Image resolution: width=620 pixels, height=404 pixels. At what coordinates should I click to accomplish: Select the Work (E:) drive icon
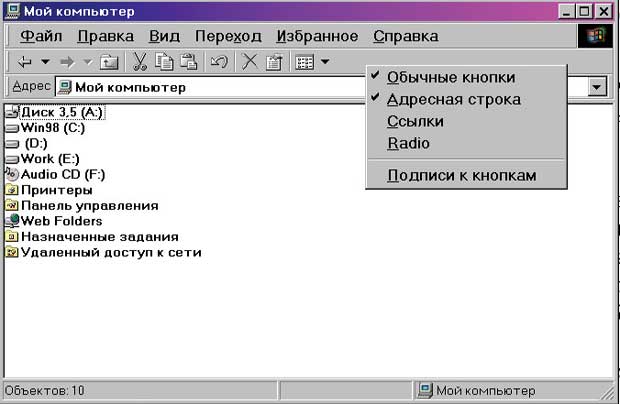[11, 159]
